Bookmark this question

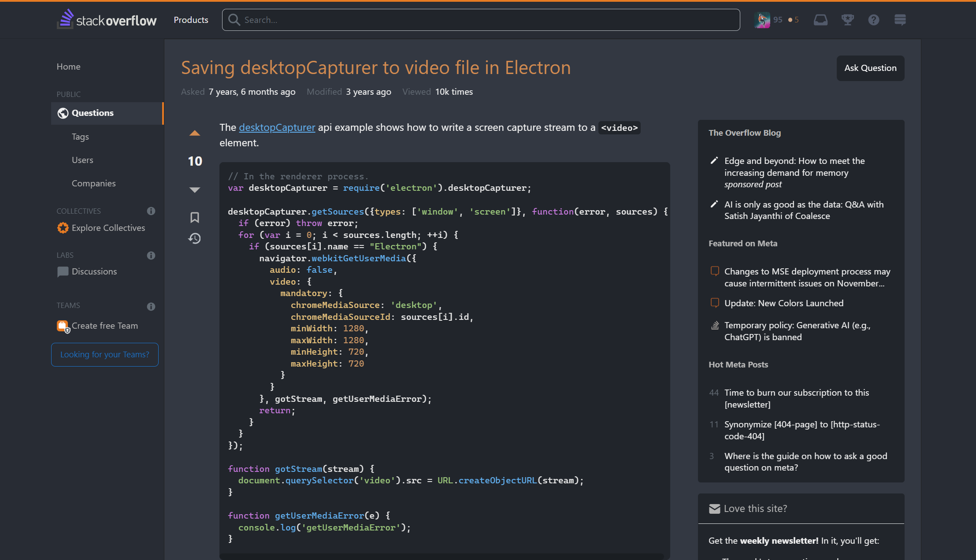click(x=194, y=217)
